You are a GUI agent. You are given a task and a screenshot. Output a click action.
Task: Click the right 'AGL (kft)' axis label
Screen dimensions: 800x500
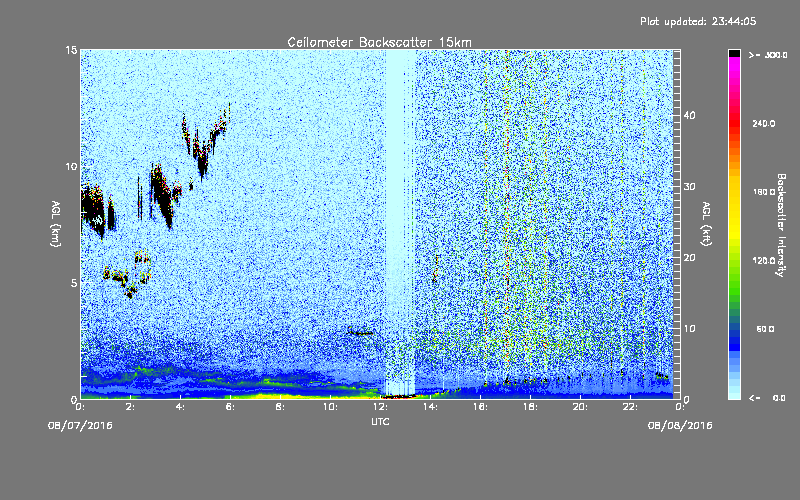(706, 223)
